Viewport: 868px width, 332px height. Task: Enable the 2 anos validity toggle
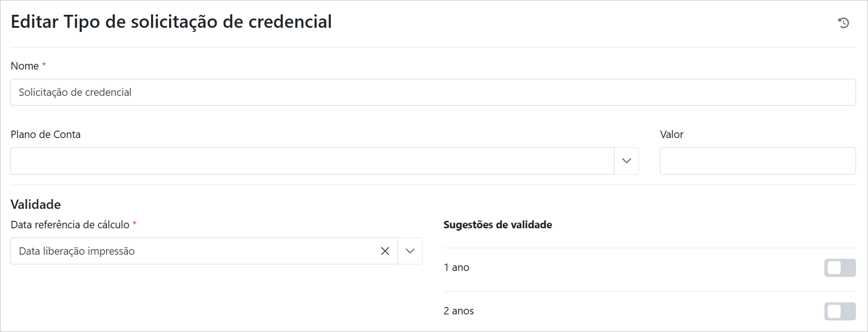[x=839, y=311]
